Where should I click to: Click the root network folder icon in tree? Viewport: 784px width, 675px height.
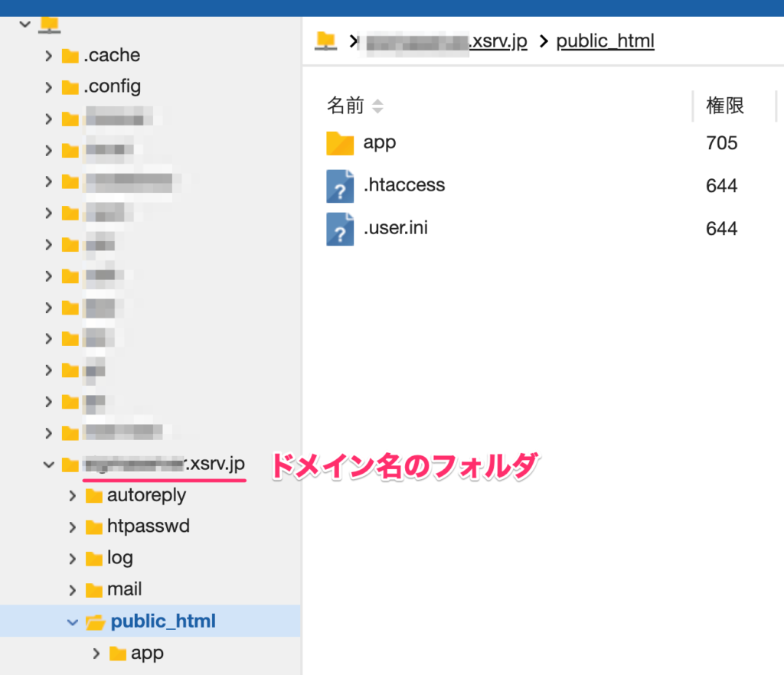[50, 25]
